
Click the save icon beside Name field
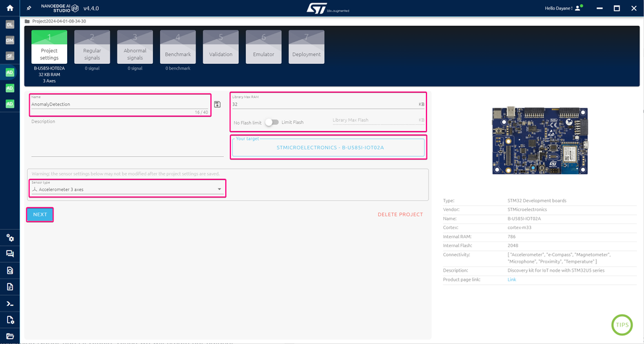coord(217,105)
